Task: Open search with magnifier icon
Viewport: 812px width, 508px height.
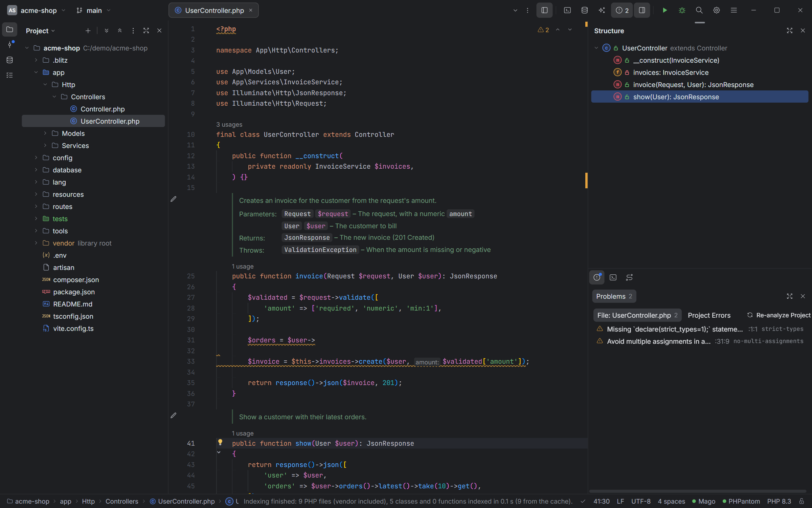Action: 699,10
